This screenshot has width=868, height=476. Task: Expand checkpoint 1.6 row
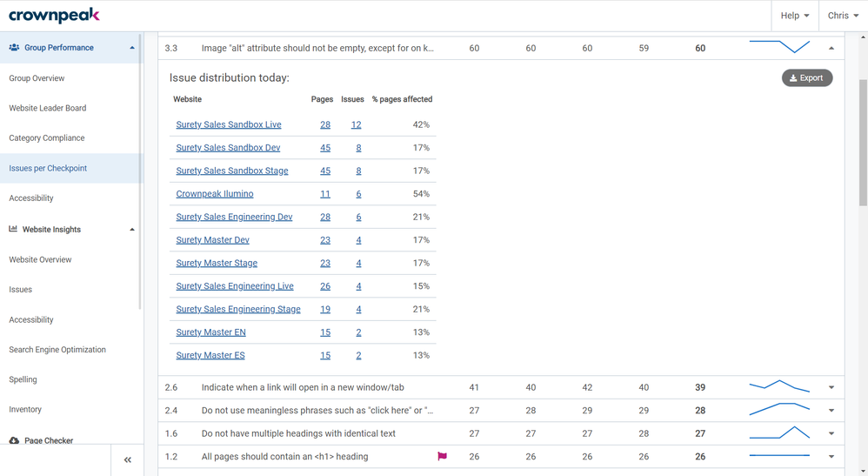tap(831, 434)
